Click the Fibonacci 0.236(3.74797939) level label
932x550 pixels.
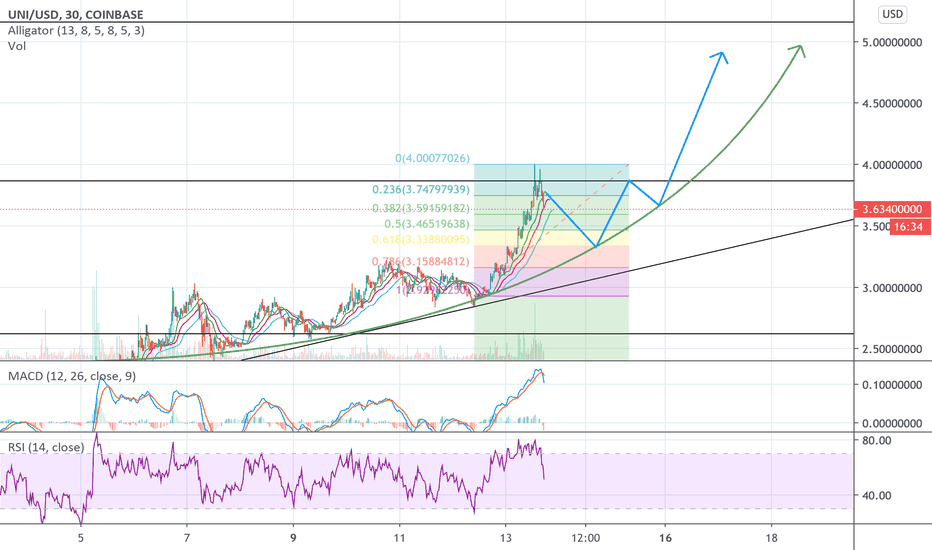click(x=421, y=189)
